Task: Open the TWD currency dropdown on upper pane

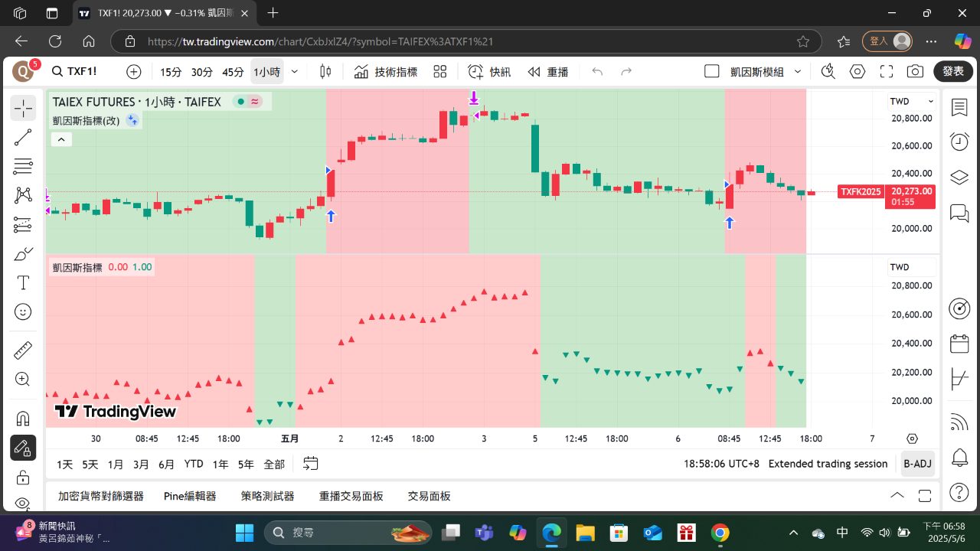Action: [x=912, y=102]
